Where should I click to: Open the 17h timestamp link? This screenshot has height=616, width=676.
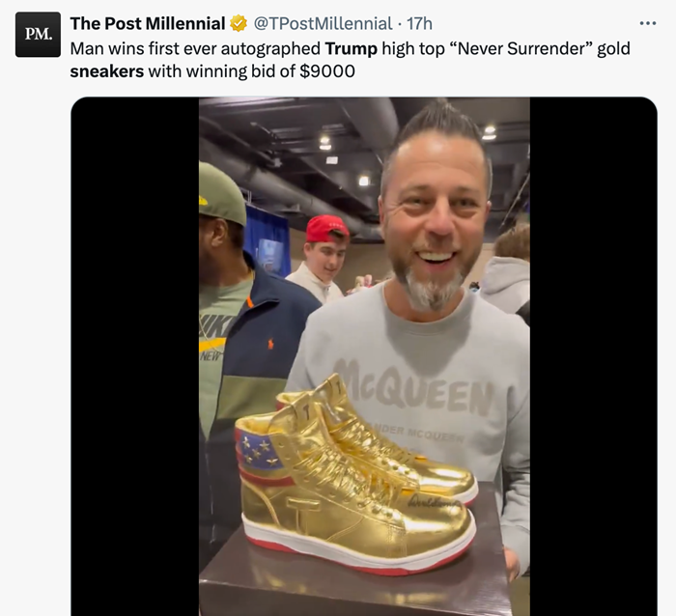click(x=419, y=23)
